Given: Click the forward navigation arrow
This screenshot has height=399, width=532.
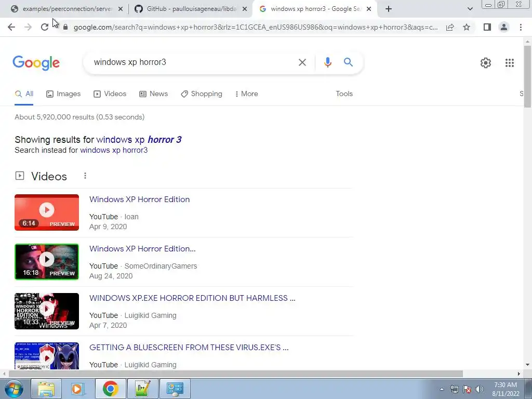Looking at the screenshot, I should point(28,27).
